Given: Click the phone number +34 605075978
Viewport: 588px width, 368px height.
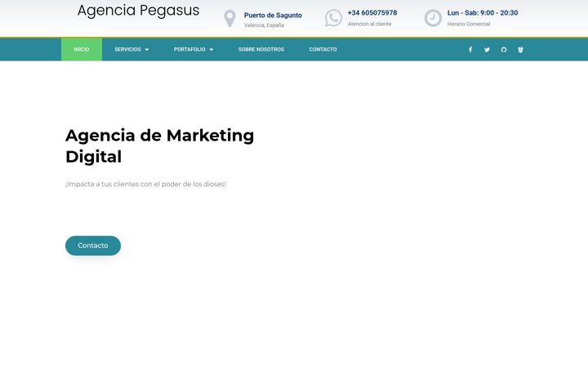Looking at the screenshot, I should [372, 13].
